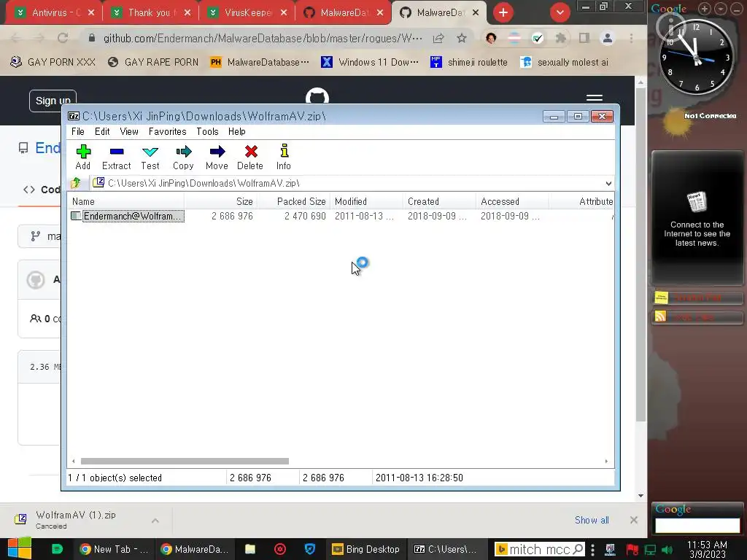This screenshot has height=560, width=747.
Task: Sort by Packed Size column header
Action: tap(294, 201)
